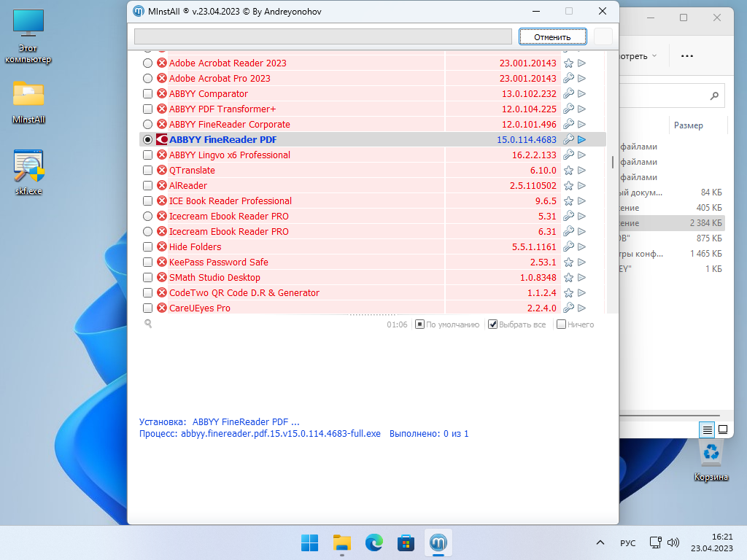Image resolution: width=747 pixels, height=560 pixels.
Task: Toggle the Ничего checkbox
Action: [561, 324]
